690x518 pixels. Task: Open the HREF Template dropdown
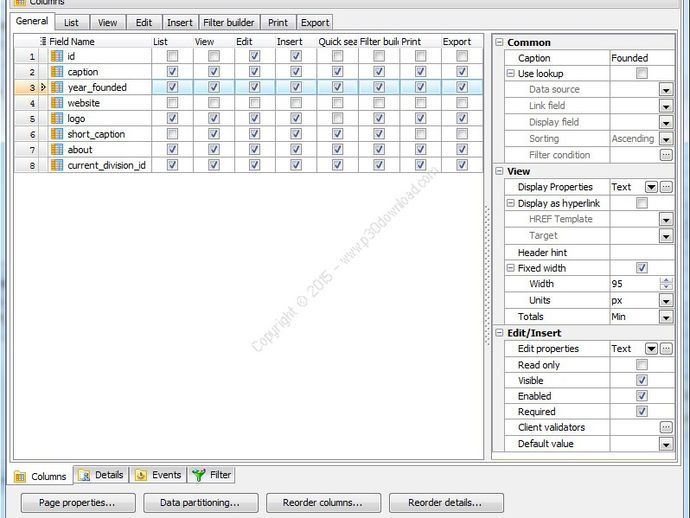[666, 219]
